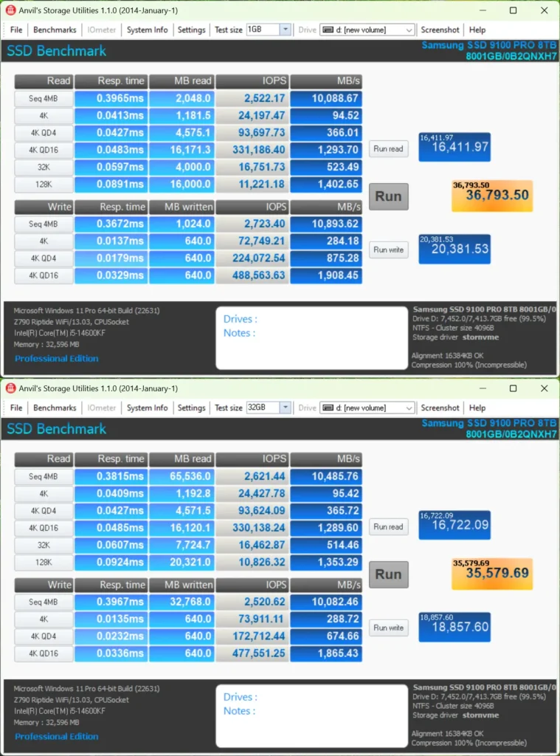Click 4K QD4 write IOPS 224,072.54
This screenshot has width=560, height=756.
pyautogui.click(x=252, y=258)
